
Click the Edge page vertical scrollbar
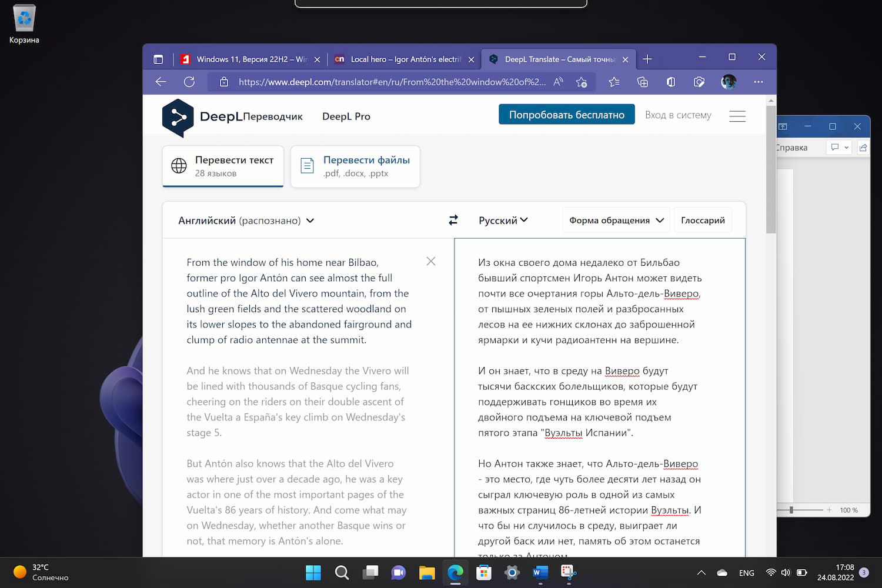coord(771,171)
